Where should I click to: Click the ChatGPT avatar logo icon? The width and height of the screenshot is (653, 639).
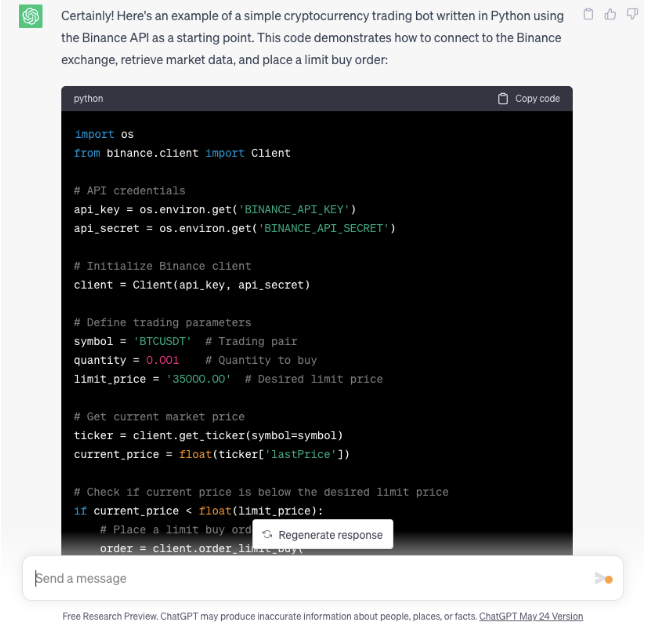click(31, 17)
